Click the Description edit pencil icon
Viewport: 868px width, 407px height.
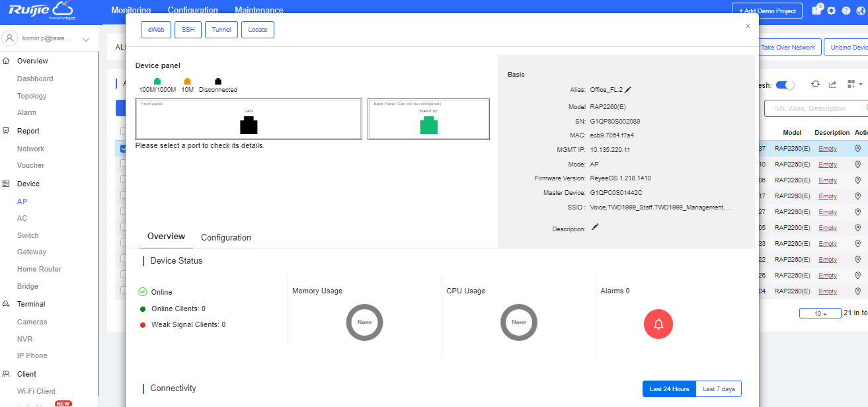595,227
